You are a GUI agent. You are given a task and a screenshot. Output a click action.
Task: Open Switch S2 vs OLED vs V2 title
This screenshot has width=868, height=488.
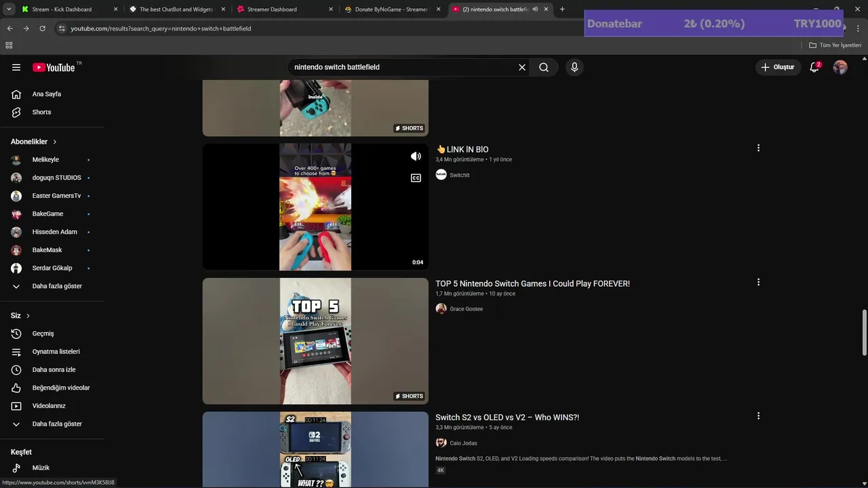coord(507,418)
